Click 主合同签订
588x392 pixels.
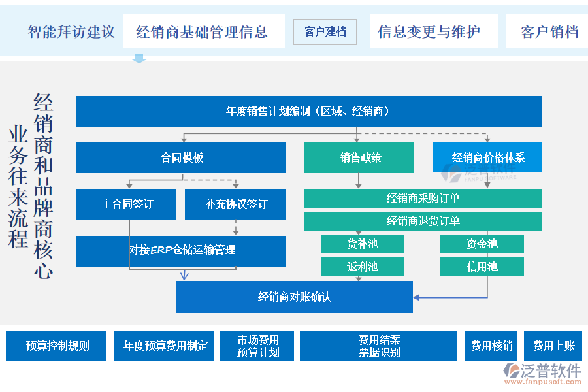coord(127,204)
